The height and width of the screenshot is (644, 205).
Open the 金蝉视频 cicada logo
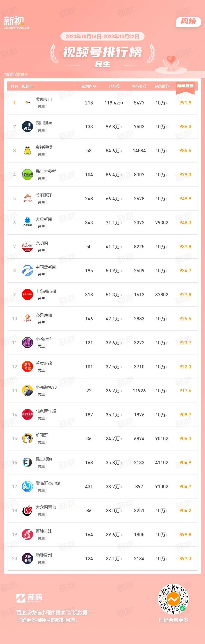pos(27,150)
